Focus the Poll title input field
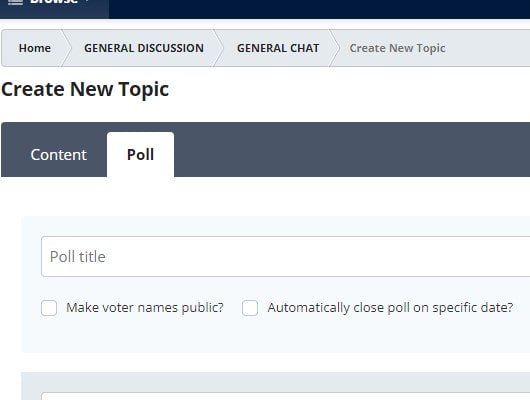The height and width of the screenshot is (400, 530). tap(286, 257)
